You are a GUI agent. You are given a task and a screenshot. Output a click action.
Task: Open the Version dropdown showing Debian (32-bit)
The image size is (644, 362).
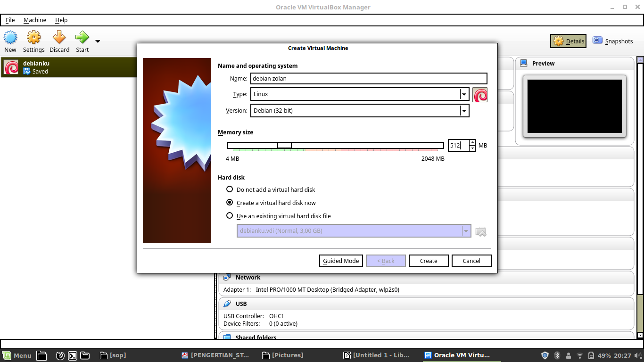(x=360, y=111)
